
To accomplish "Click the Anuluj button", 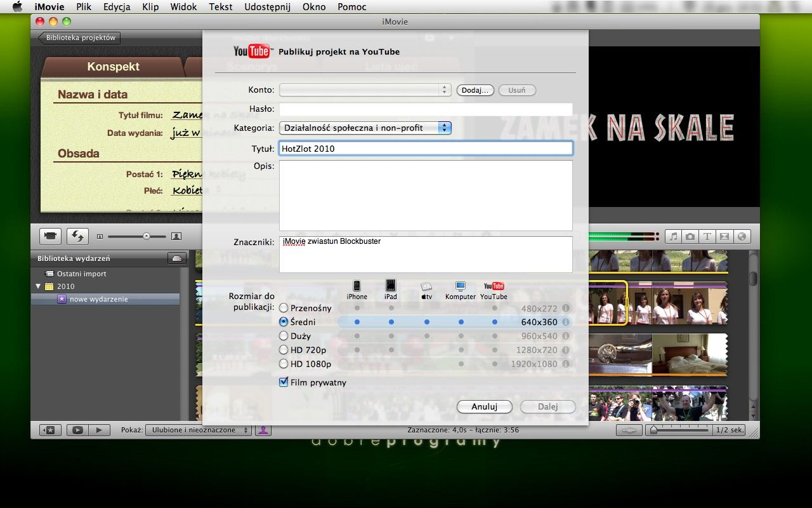I will pos(484,406).
